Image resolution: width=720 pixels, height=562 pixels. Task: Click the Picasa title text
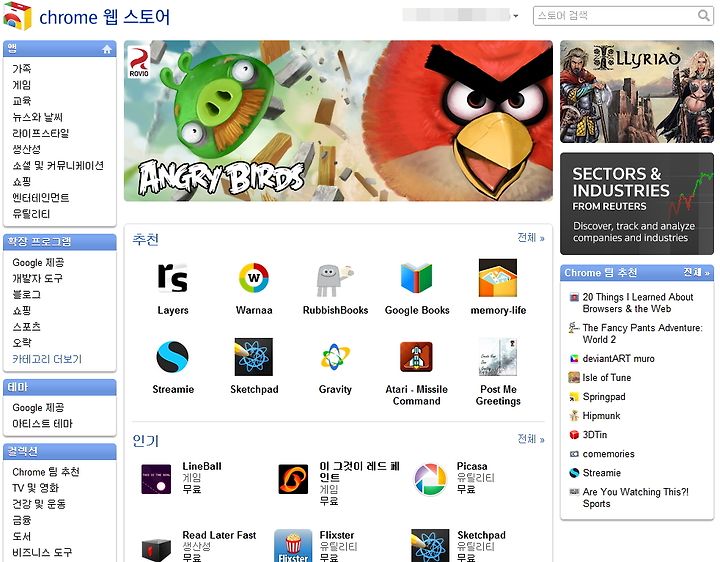[472, 466]
